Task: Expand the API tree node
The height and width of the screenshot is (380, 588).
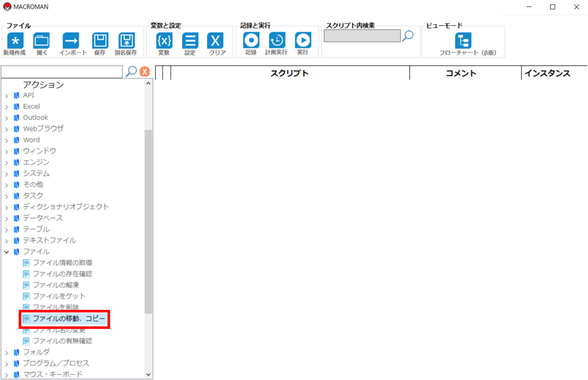Action: click(x=7, y=95)
